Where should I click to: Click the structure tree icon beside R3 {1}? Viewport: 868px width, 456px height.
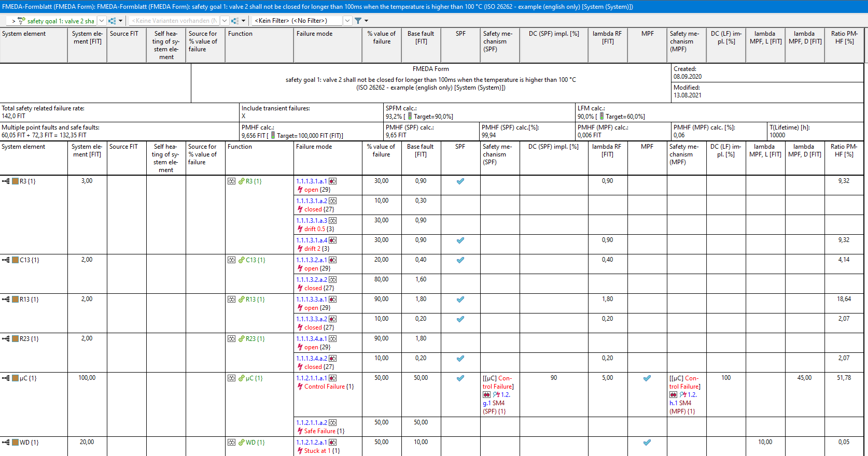[6, 181]
